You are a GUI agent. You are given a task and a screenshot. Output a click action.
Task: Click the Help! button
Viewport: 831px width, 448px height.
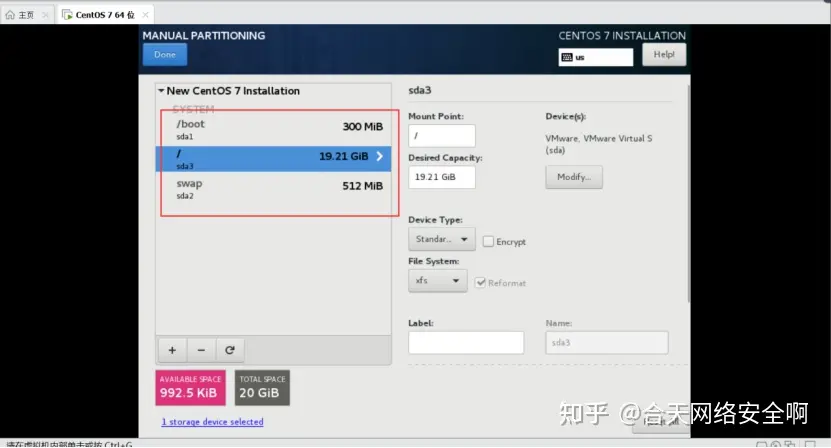point(664,55)
